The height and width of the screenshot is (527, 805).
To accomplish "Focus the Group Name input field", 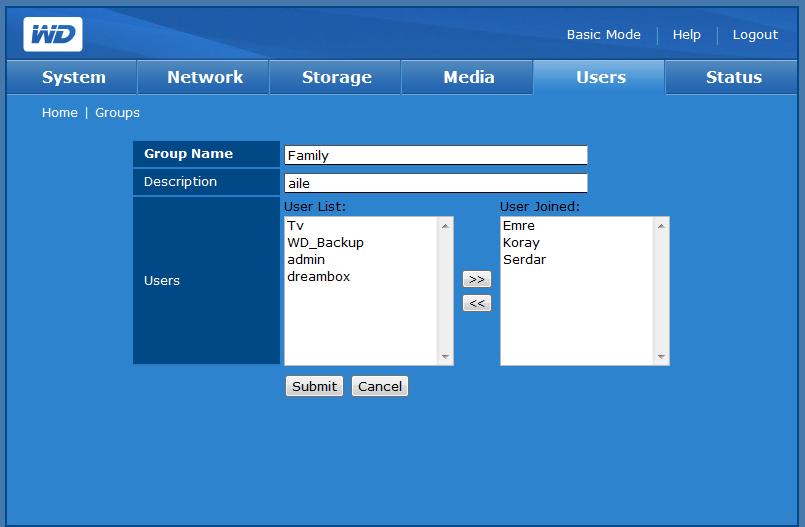I will click(x=436, y=155).
